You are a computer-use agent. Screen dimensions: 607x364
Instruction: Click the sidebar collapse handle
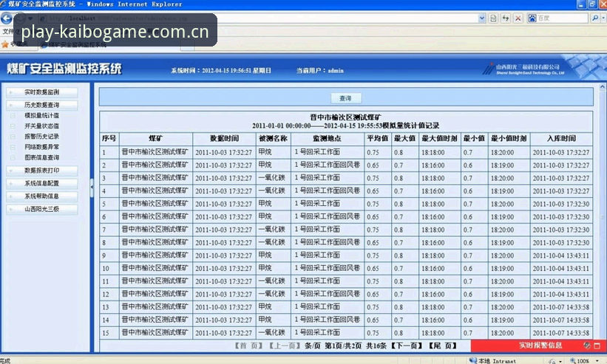[92, 187]
